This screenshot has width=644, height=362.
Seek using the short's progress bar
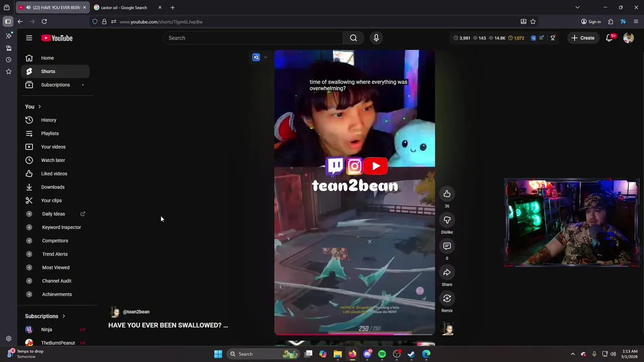coord(355,333)
